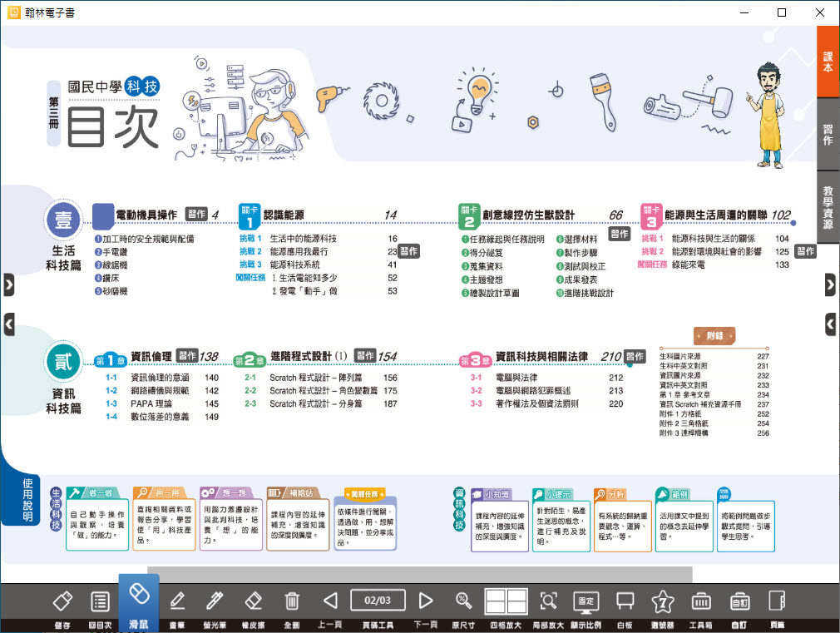This screenshot has width=840, height=633.
Task: Go back to contents with 回目次
Action: point(100,602)
